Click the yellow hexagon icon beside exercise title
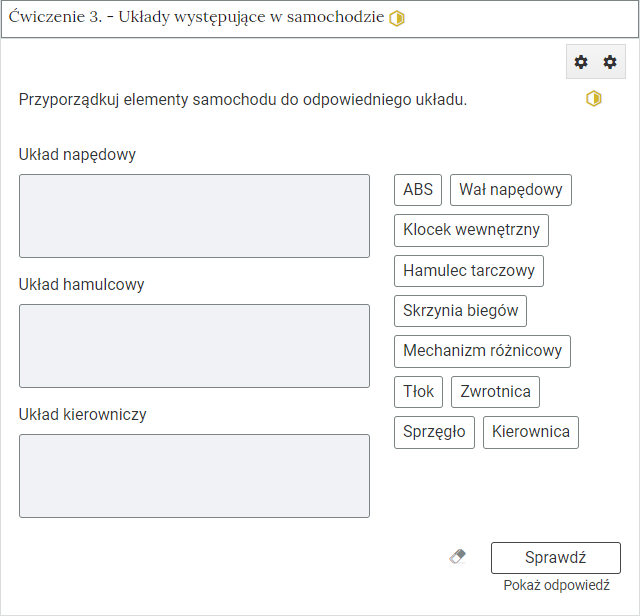640x616 pixels. [x=397, y=18]
